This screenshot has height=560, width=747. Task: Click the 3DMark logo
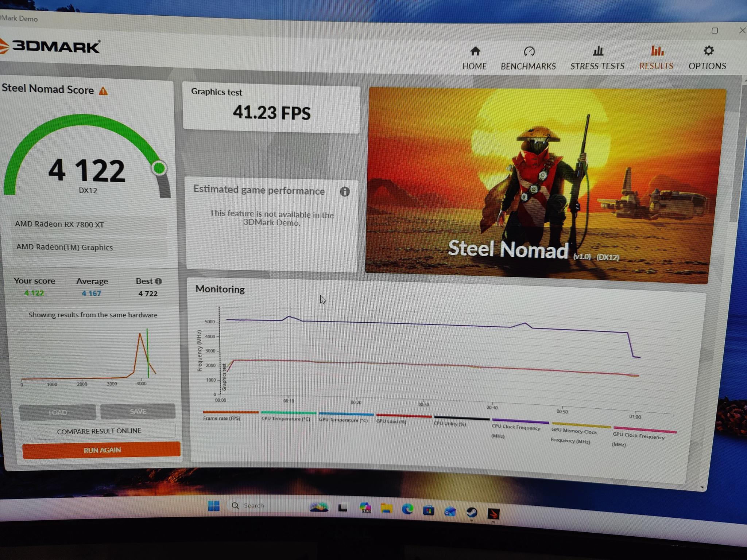pyautogui.click(x=50, y=46)
